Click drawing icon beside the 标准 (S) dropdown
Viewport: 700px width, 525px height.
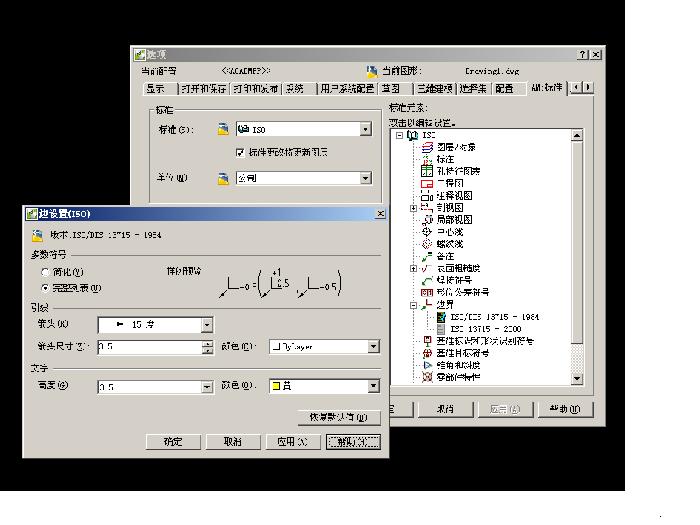click(x=223, y=129)
